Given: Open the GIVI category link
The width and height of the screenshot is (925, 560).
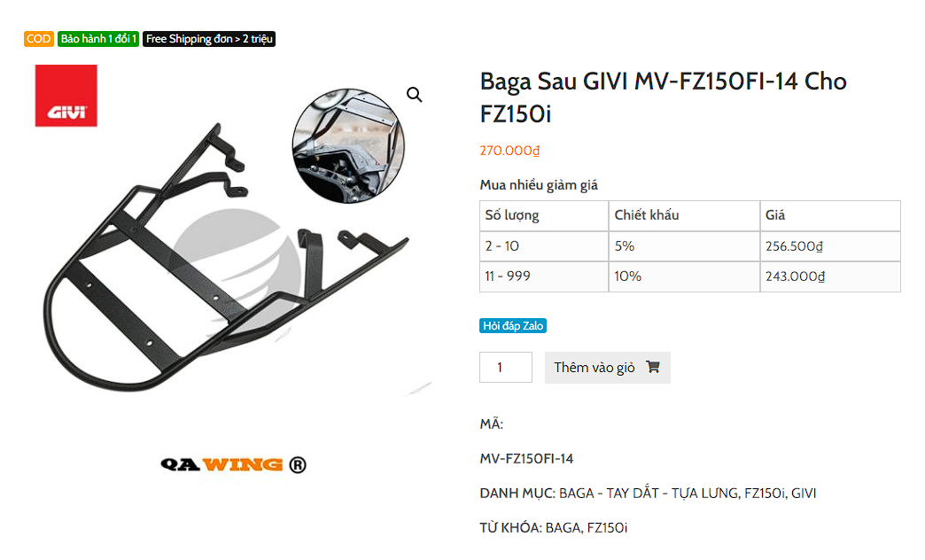Looking at the screenshot, I should point(804,493).
